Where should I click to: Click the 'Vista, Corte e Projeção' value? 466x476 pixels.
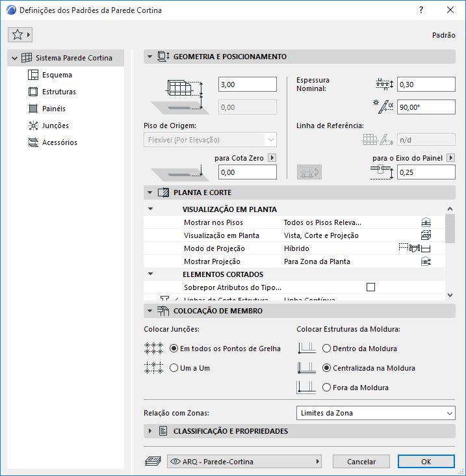click(321, 235)
